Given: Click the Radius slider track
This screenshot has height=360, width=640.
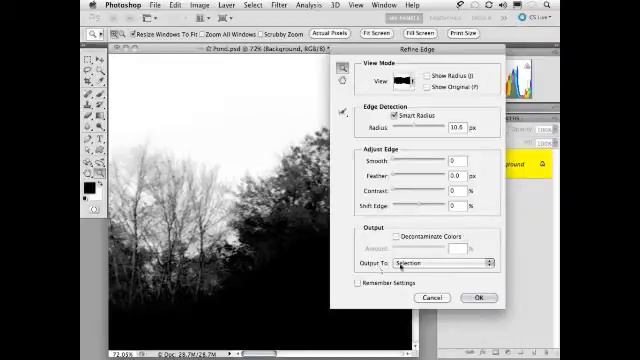Looking at the screenshot, I should pyautogui.click(x=418, y=126).
